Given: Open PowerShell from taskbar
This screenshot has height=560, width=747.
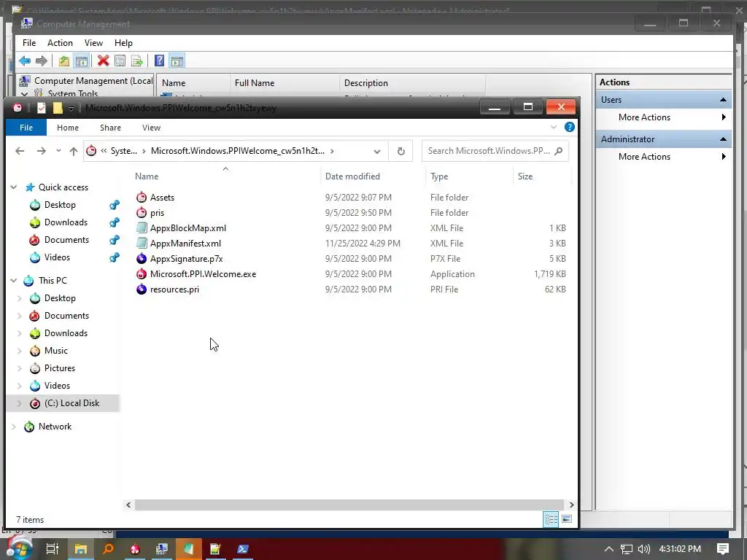Looking at the screenshot, I should 243,549.
